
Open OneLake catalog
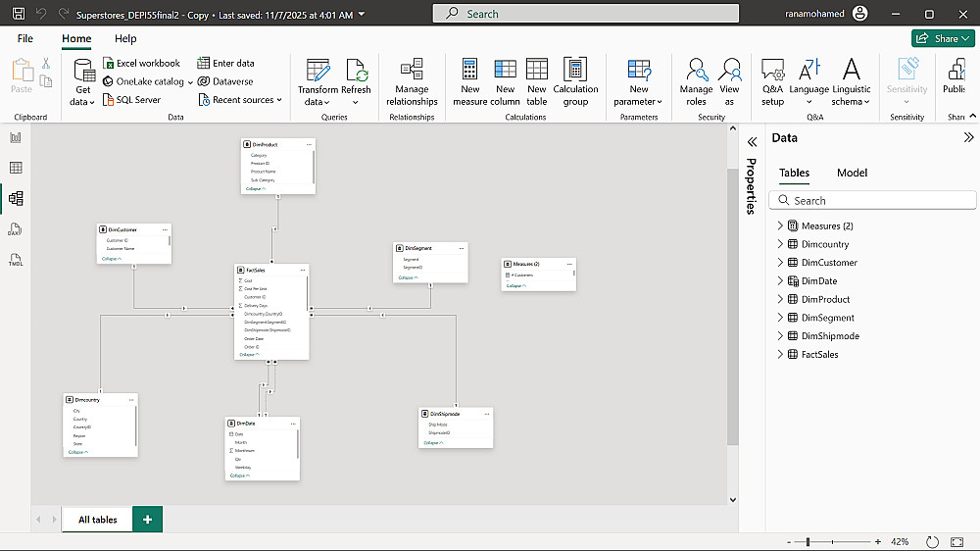coord(148,81)
